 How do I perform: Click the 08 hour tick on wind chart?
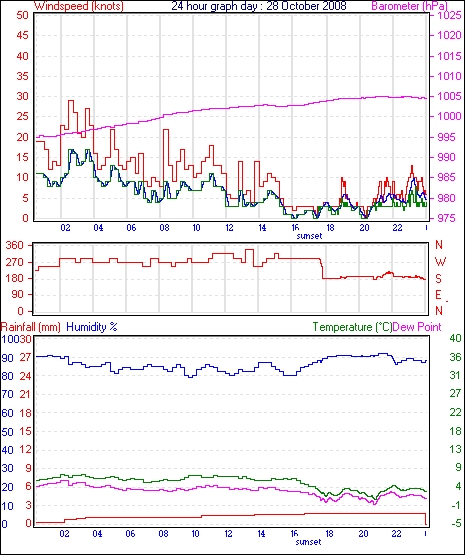(164, 228)
